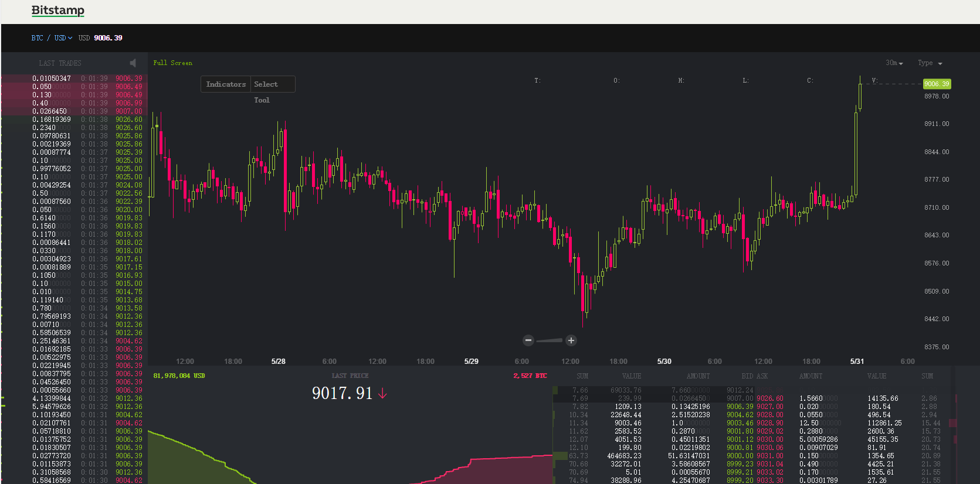
Task: Open the Indicators menu
Action: (226, 84)
